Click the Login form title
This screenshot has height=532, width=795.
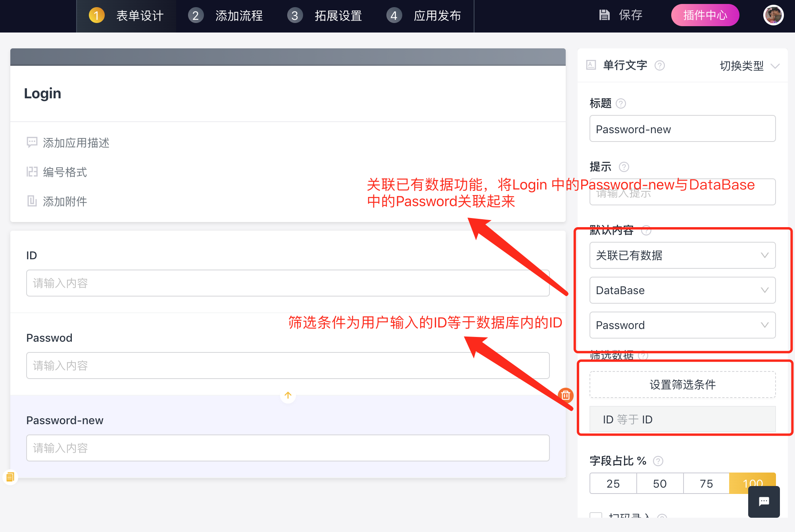point(42,93)
